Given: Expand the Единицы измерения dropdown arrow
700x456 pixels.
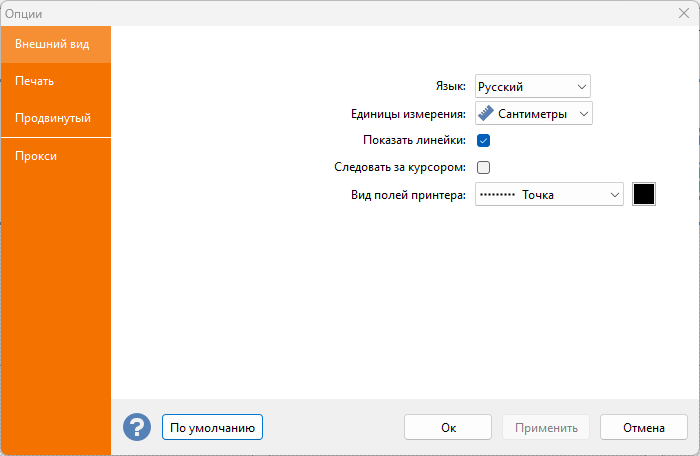Looking at the screenshot, I should tap(582, 114).
